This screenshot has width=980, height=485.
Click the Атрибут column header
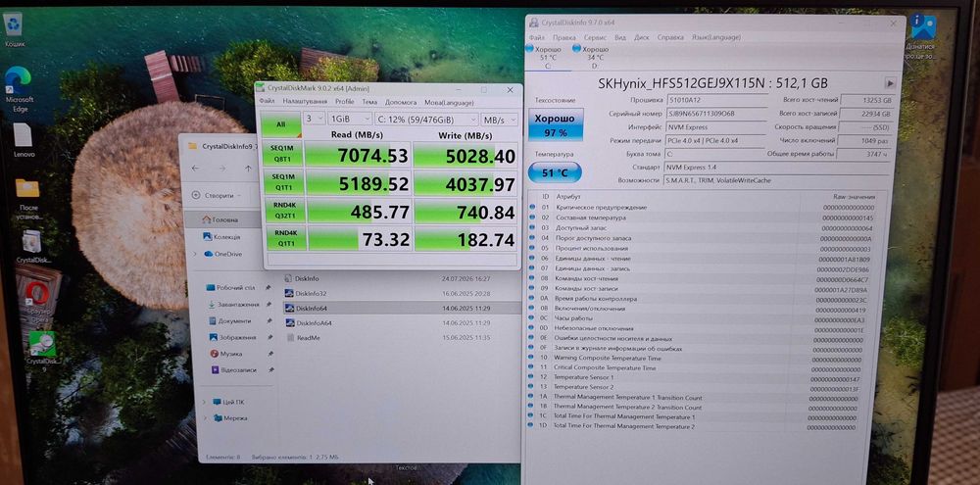pos(568,197)
